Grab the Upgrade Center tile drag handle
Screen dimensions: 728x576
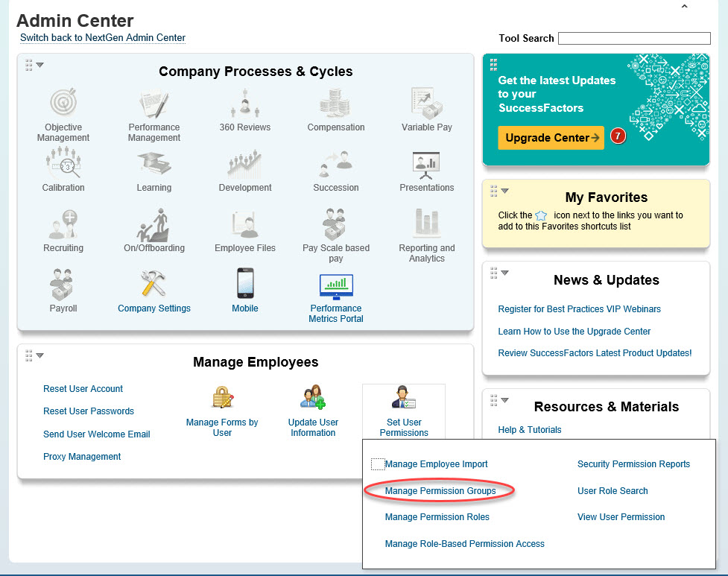click(x=493, y=65)
